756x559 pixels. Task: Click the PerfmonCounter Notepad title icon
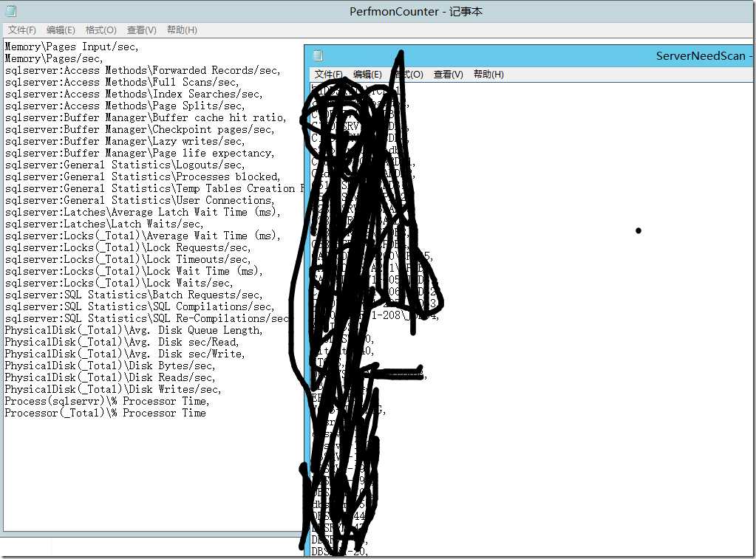tap(10, 11)
